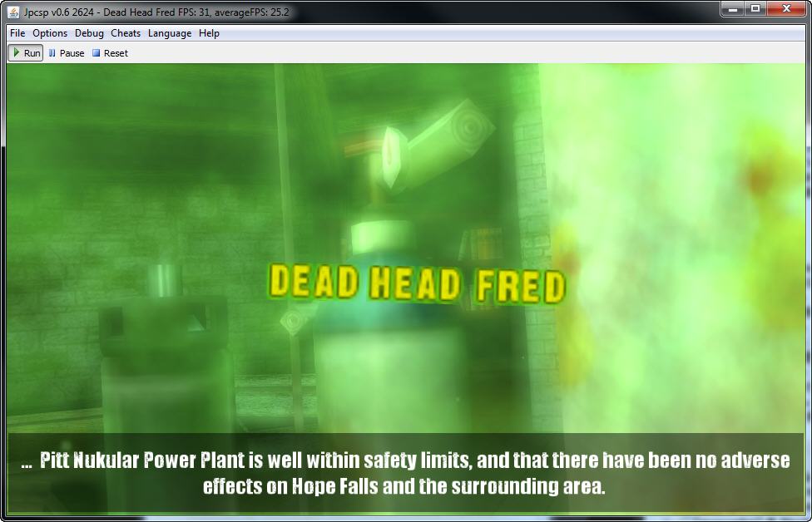Image resolution: width=812 pixels, height=522 pixels.
Task: Open the Cheats menu
Action: point(126,33)
